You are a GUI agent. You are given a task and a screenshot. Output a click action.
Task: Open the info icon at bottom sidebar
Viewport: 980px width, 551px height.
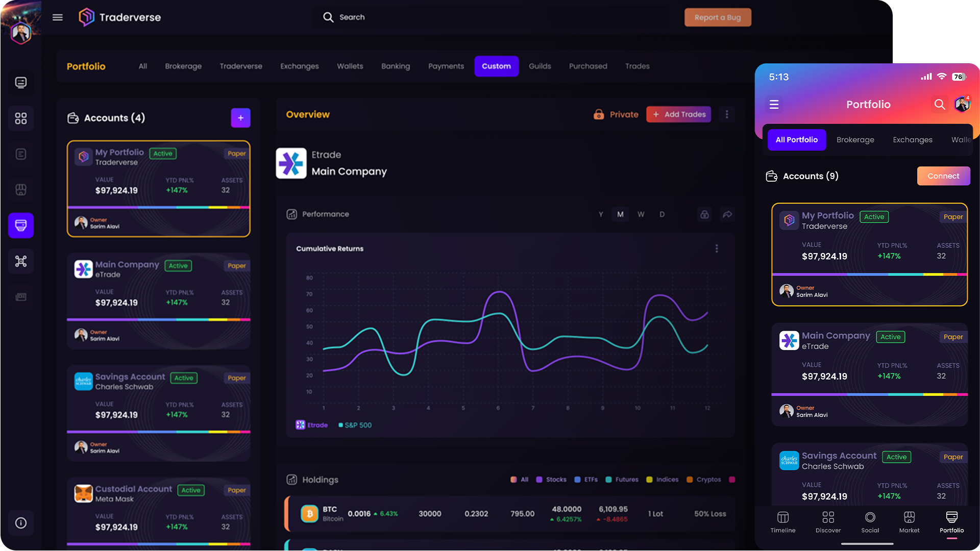(21, 522)
